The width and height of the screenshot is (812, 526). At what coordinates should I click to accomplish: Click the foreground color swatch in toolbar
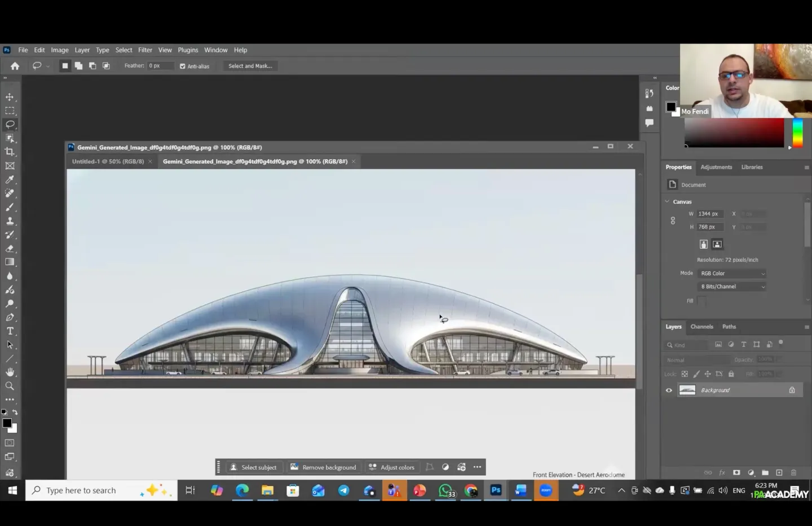click(x=7, y=423)
